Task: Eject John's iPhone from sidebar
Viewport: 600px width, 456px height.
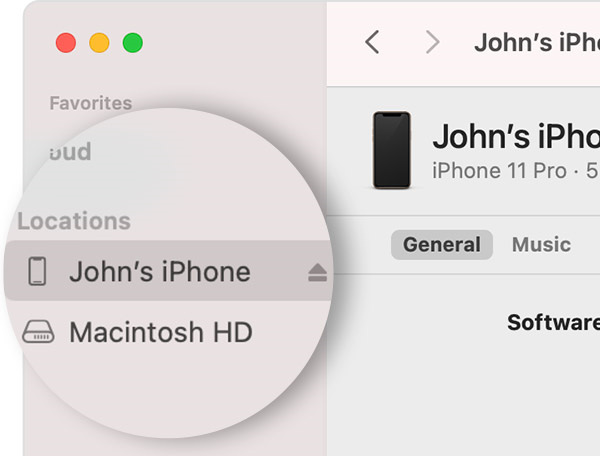Action: pyautogui.click(x=318, y=272)
